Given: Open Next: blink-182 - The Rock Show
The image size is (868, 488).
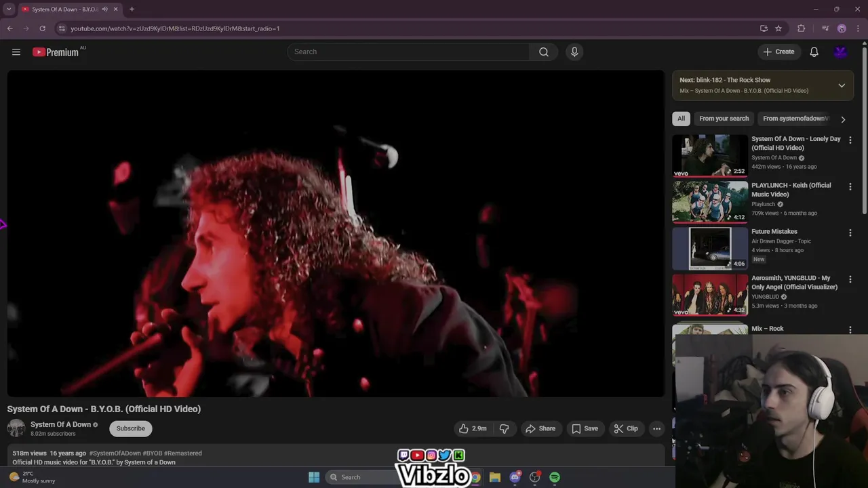Looking at the screenshot, I should coord(725,80).
